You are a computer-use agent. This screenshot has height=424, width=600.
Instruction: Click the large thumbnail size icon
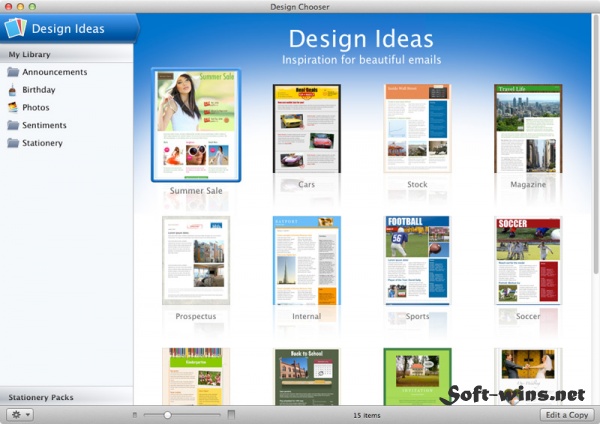coord(231,414)
